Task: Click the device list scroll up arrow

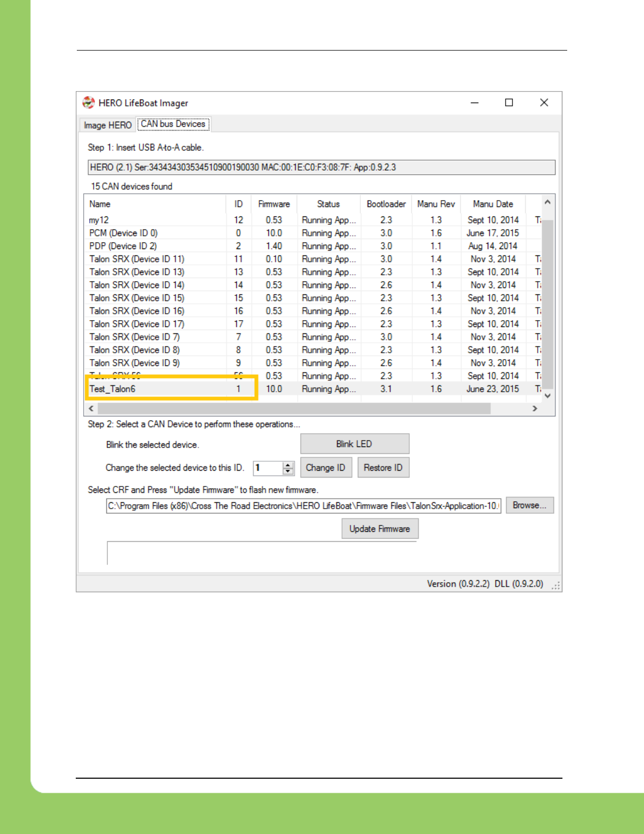Action: pyautogui.click(x=548, y=202)
